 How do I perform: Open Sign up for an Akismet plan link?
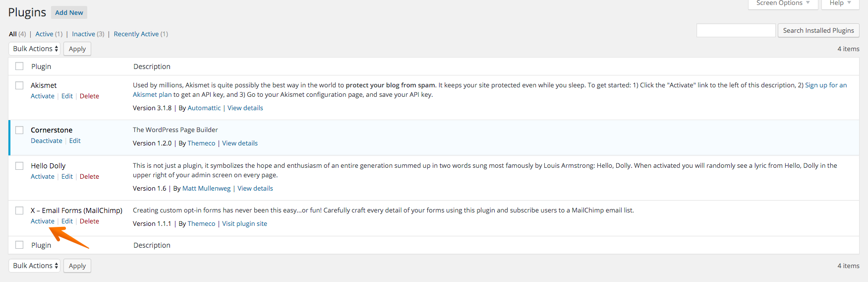[826, 85]
